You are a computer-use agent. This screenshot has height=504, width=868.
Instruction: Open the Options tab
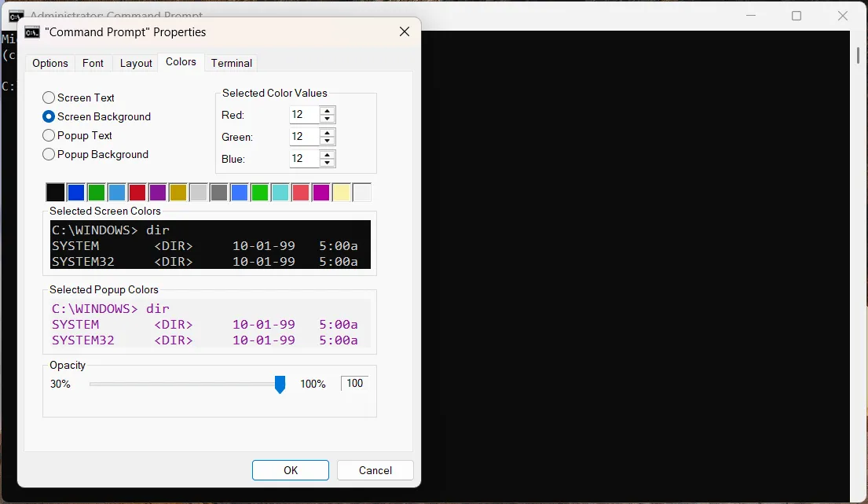point(49,63)
